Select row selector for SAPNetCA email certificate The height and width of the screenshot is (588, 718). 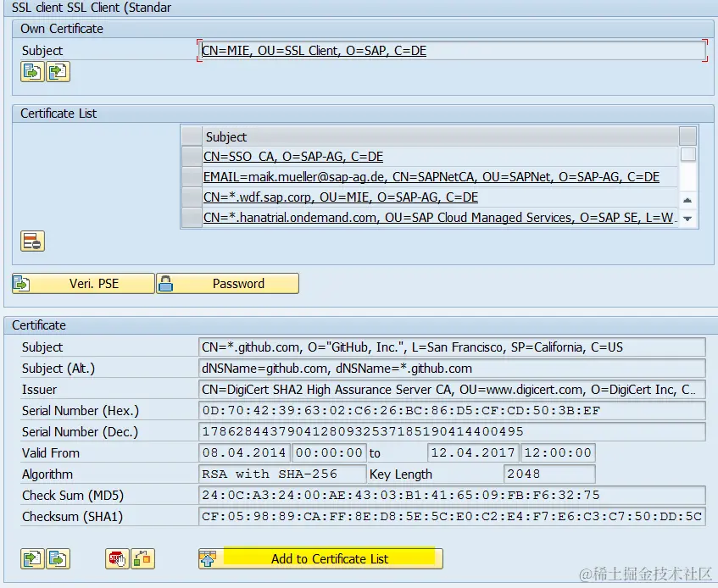192,176
